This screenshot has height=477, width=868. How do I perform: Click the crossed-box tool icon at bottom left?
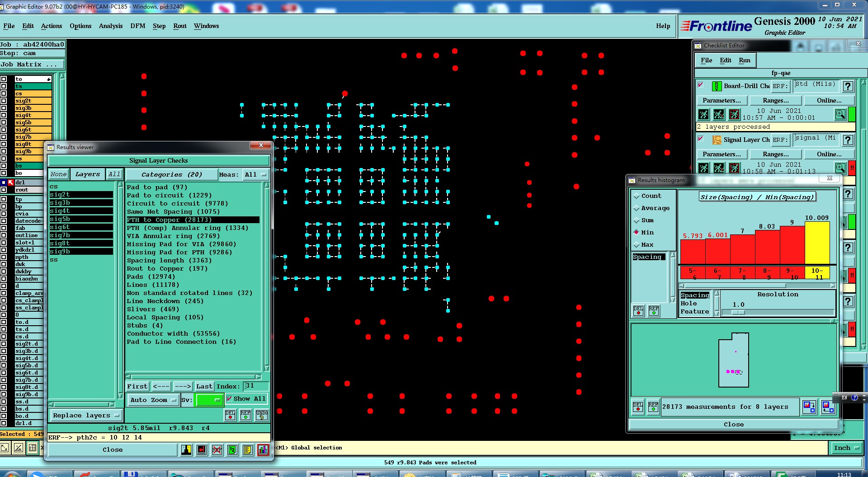coord(18,448)
